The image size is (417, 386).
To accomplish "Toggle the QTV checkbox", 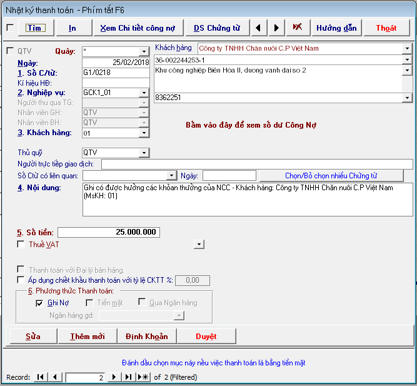I will 10,51.
